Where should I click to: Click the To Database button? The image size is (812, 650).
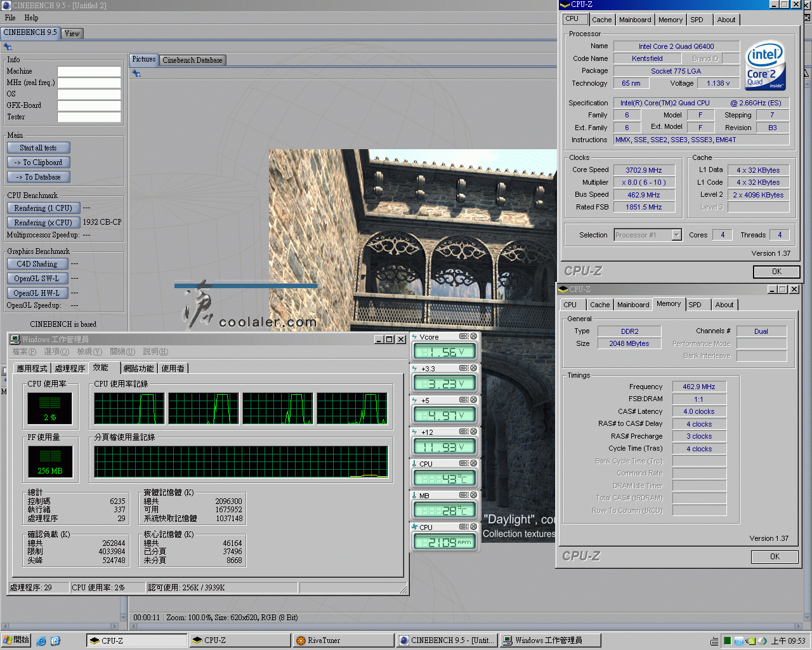click(38, 177)
